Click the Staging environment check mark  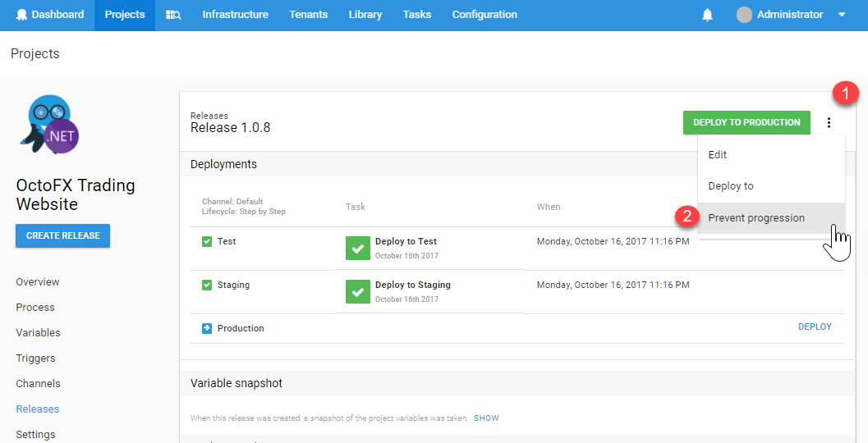click(207, 285)
